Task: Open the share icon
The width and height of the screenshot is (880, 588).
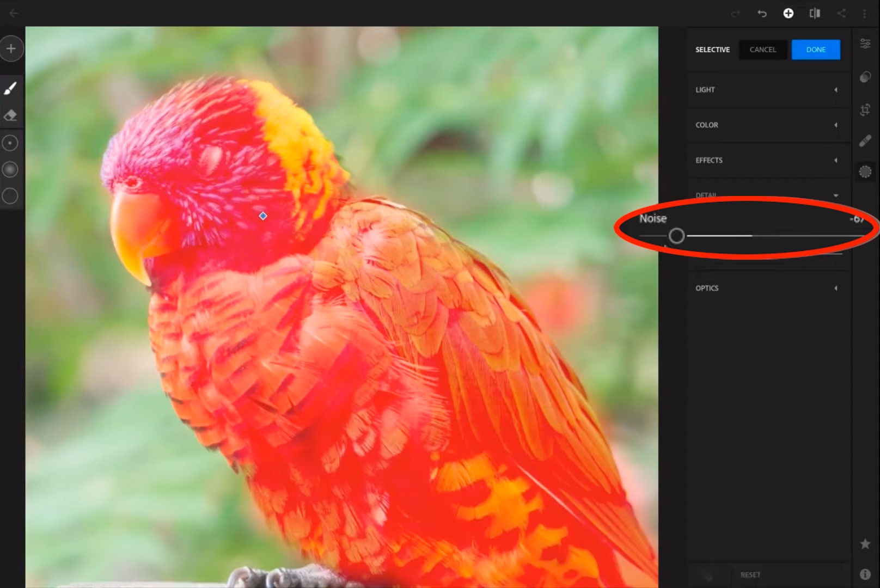Action: click(841, 13)
